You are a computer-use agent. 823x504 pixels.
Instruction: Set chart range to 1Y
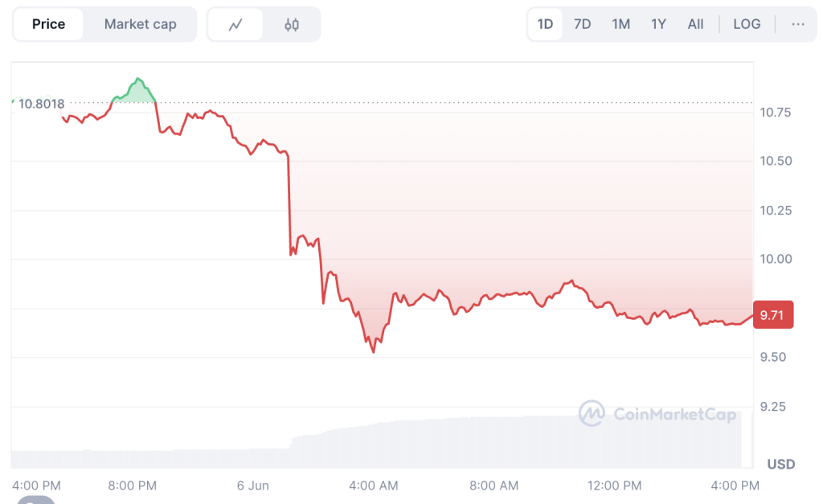[x=658, y=24]
